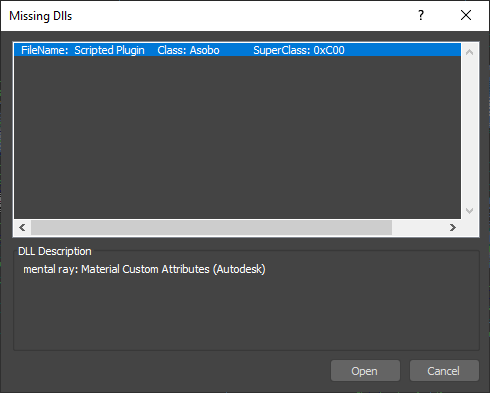Click the vertical scrollbar track
This screenshot has width=490, height=393.
[470, 131]
